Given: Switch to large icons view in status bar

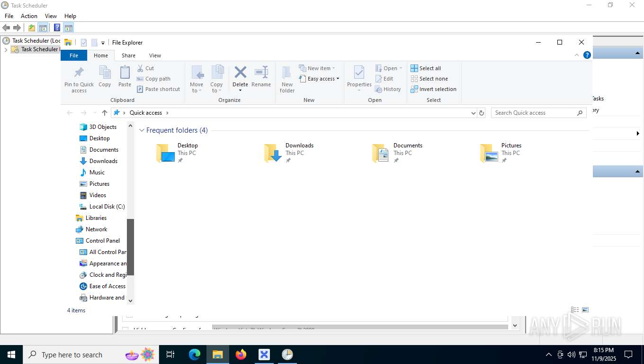Looking at the screenshot, I should [585, 310].
